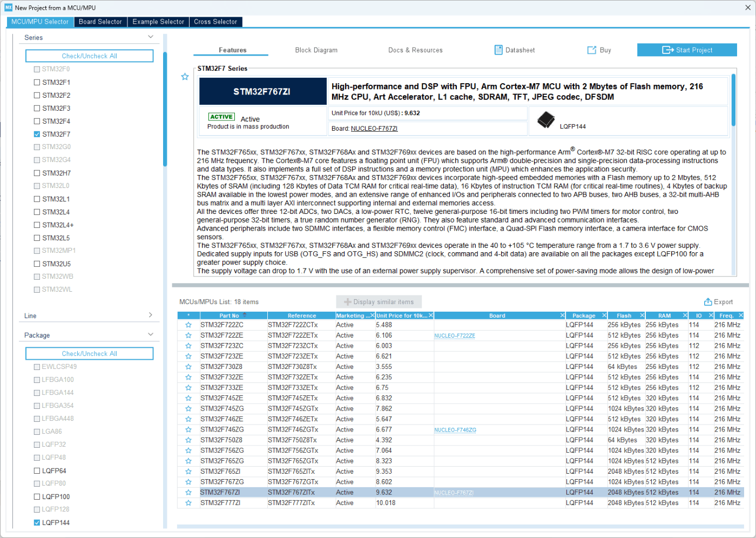This screenshot has height=538, width=756.
Task: Click the star icon for STM32F722ZE row
Action: click(188, 335)
